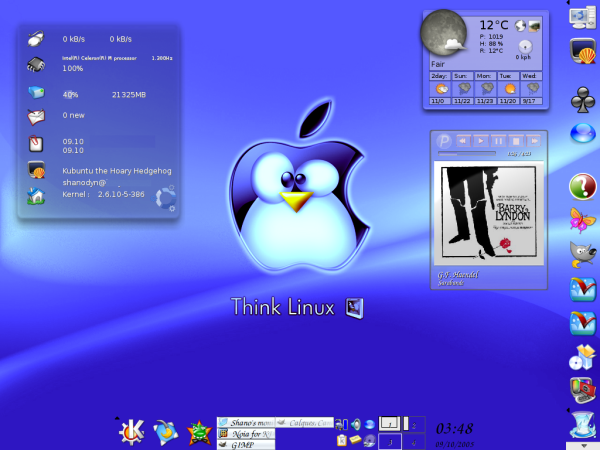Click the 03:48 clock on the panel

click(x=455, y=428)
